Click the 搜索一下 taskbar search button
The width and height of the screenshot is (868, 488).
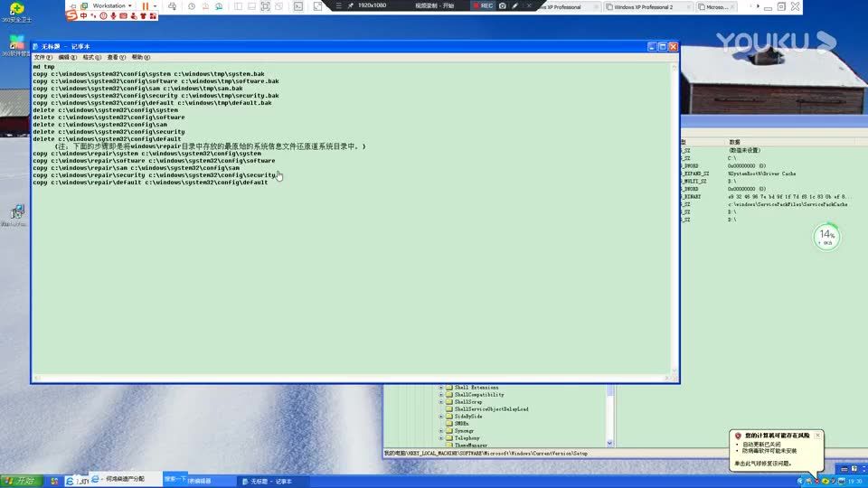175,479
